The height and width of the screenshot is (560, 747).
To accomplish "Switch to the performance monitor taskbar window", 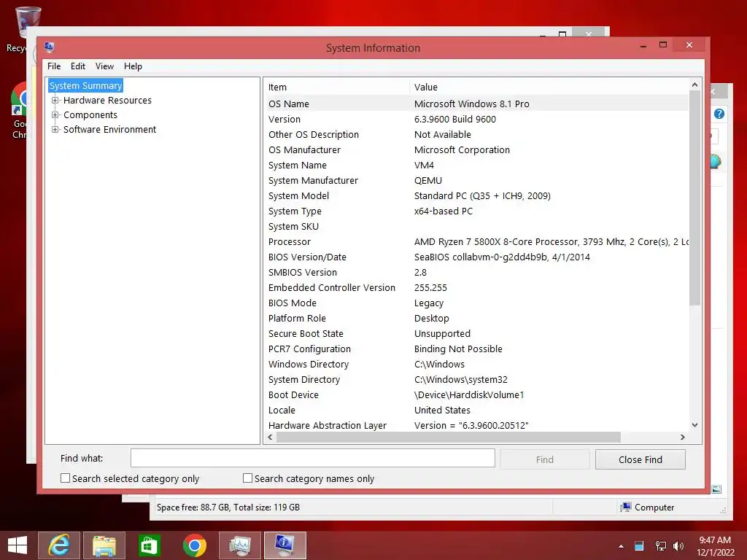I will [239, 545].
